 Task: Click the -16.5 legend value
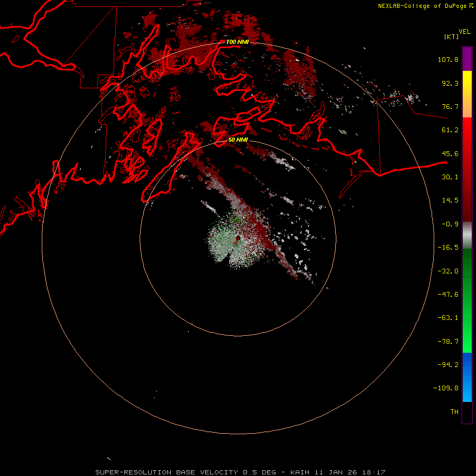[448, 248]
